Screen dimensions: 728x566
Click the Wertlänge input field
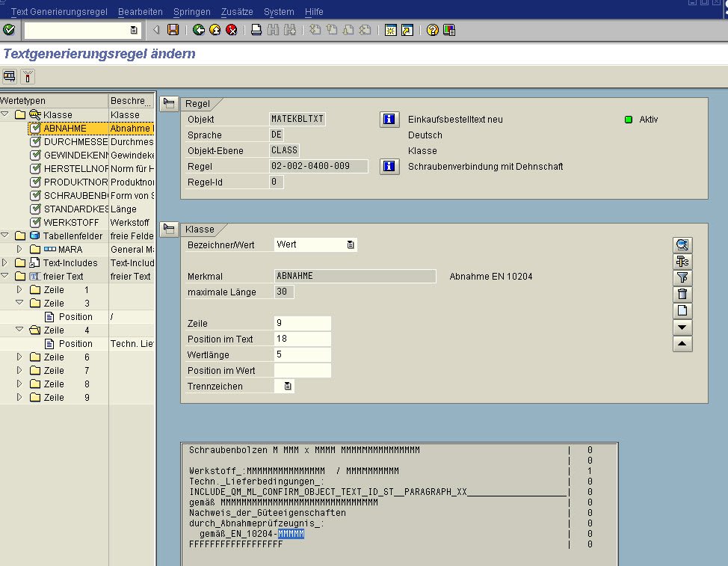tap(302, 354)
